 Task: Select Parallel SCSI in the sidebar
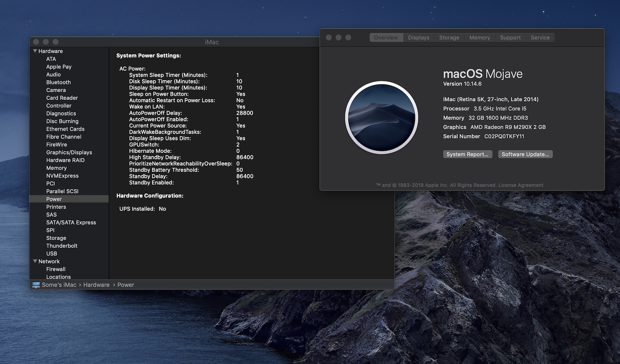click(62, 191)
